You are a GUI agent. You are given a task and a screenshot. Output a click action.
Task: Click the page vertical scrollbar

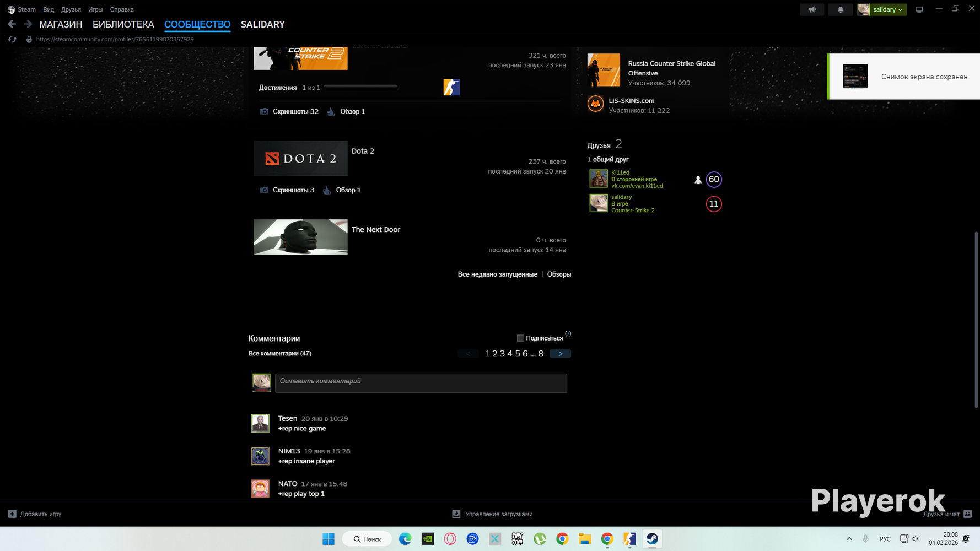point(976,320)
